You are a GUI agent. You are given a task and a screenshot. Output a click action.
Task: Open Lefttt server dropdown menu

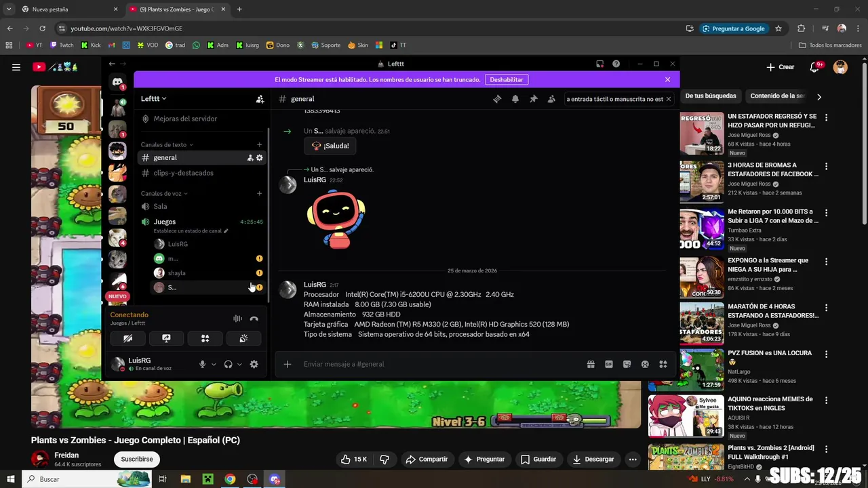point(154,99)
